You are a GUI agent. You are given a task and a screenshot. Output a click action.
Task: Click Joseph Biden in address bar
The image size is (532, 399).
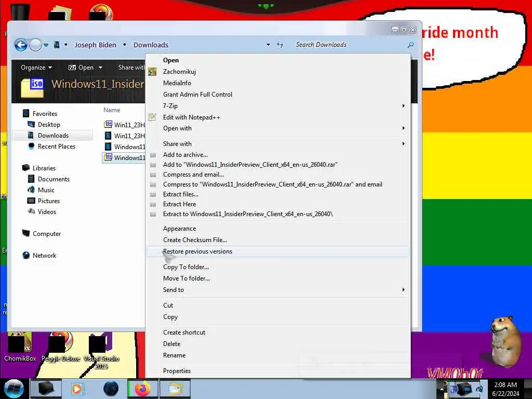[x=96, y=45]
